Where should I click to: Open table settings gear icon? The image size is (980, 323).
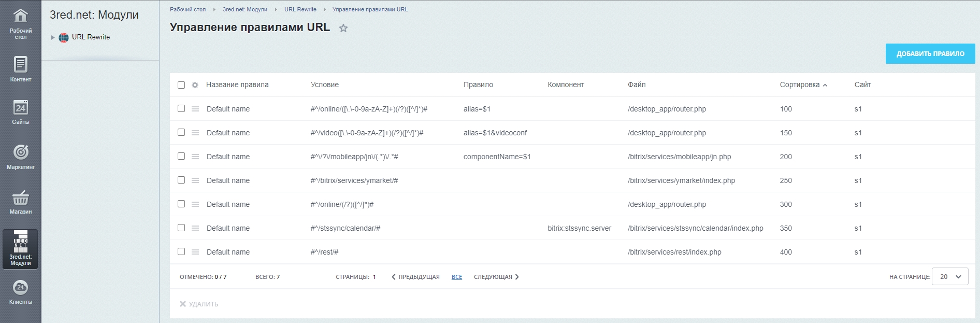click(195, 85)
